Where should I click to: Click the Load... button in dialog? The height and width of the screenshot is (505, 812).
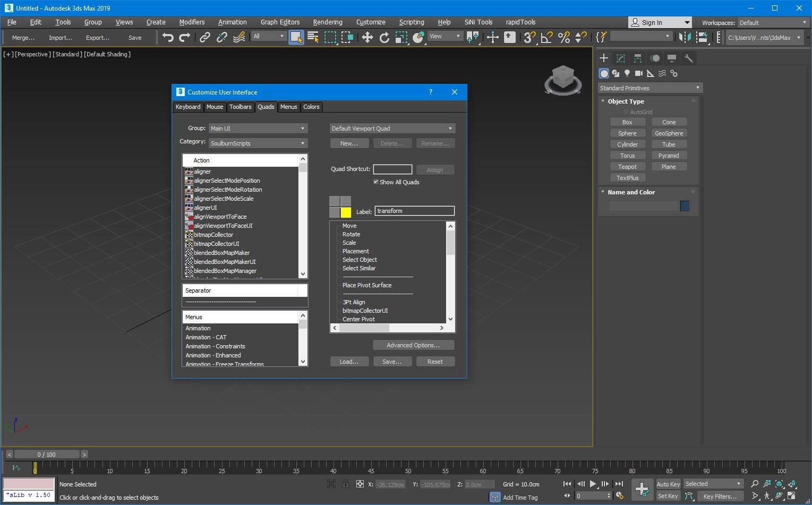[349, 362]
